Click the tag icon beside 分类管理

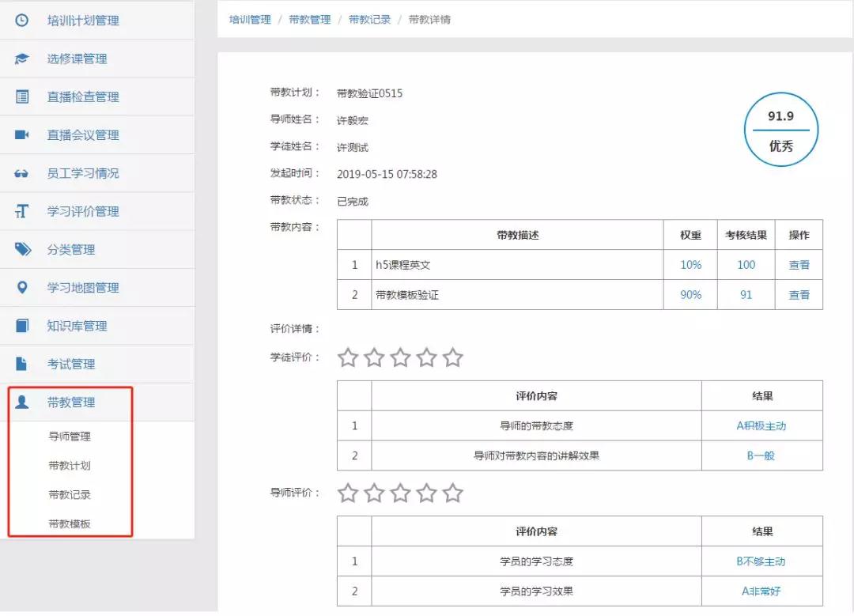[22, 249]
